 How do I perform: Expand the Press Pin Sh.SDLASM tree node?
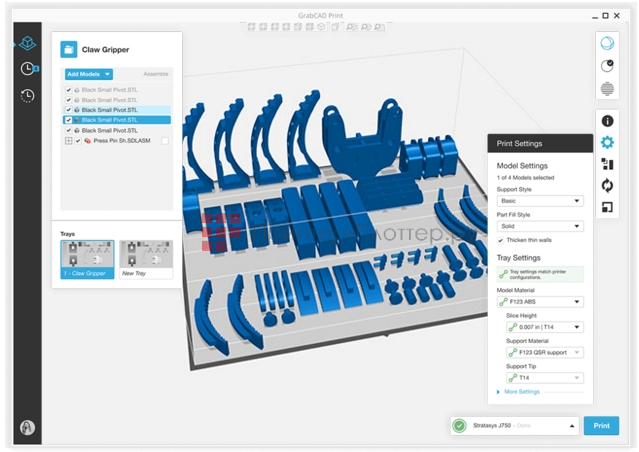pyautogui.click(x=68, y=141)
